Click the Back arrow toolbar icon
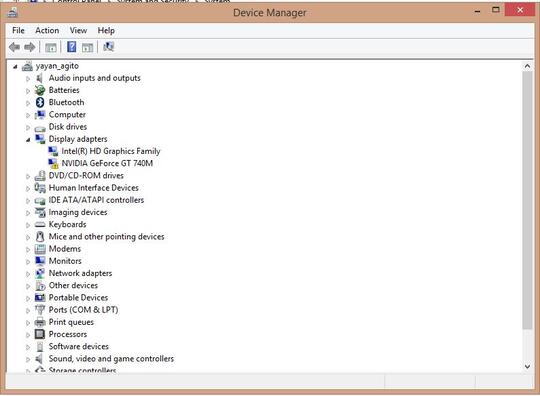This screenshot has width=540, height=396. click(14, 47)
